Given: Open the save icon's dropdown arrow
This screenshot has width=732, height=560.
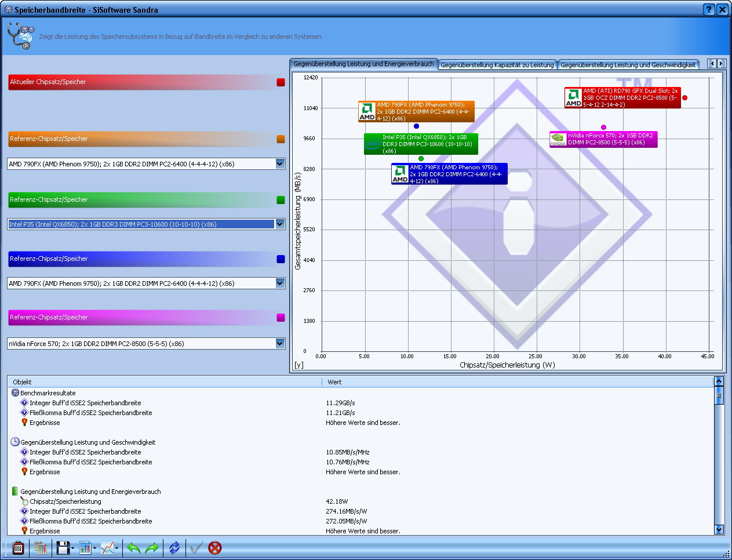Looking at the screenshot, I should [73, 548].
